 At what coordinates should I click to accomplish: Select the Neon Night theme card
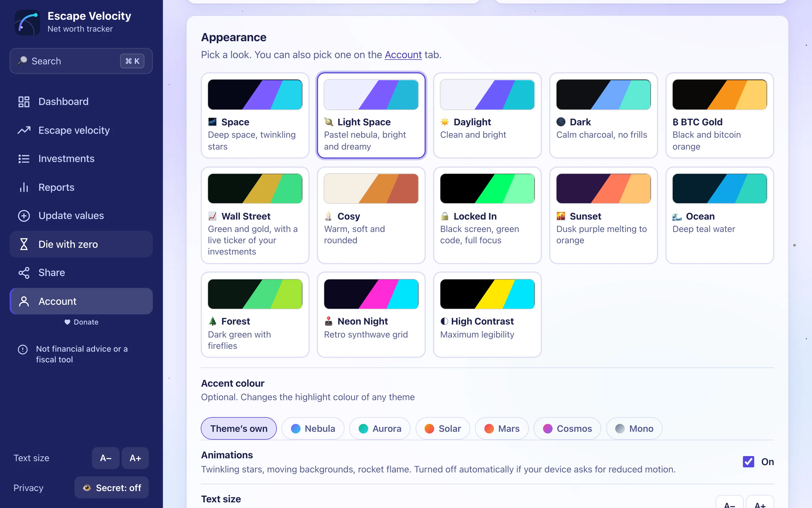pyautogui.click(x=371, y=314)
